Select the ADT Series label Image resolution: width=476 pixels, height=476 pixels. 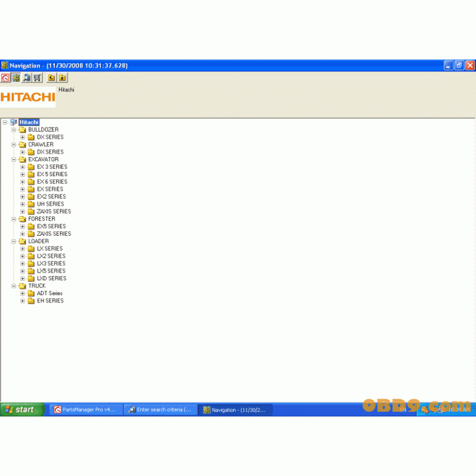49,293
